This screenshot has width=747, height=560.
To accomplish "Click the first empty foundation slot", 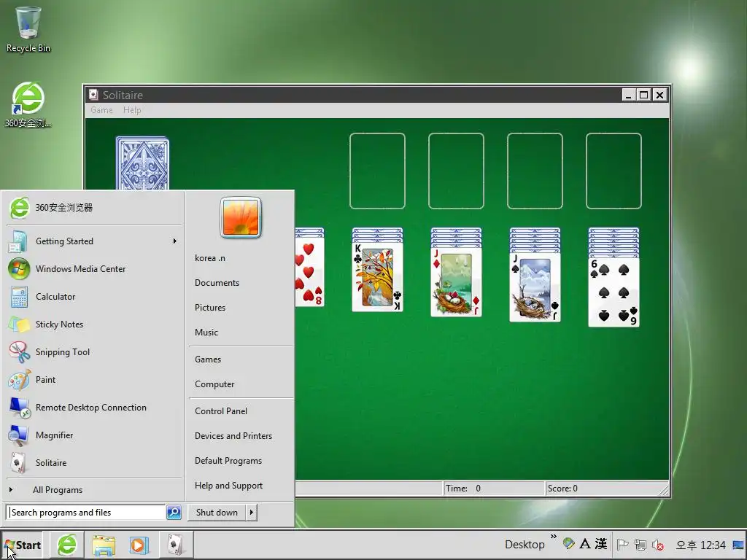I will pyautogui.click(x=377, y=171).
